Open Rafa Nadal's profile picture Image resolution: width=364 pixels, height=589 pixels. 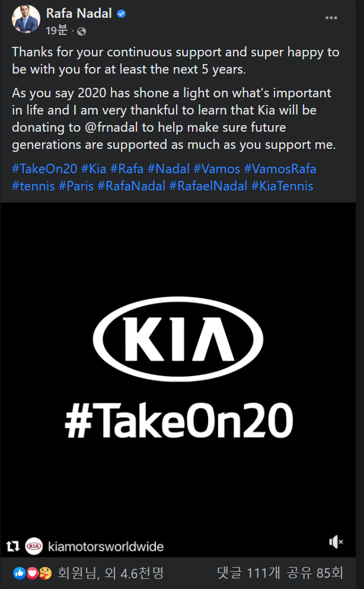25,20
